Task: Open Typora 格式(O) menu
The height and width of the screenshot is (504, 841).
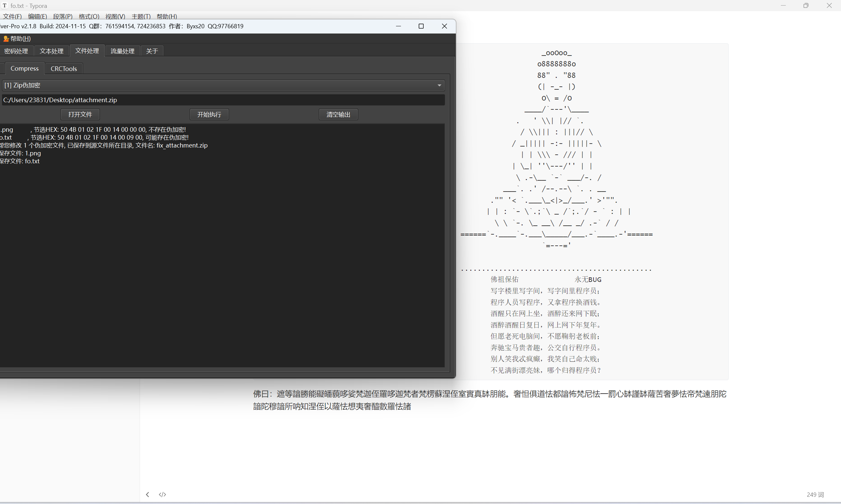Action: click(89, 16)
